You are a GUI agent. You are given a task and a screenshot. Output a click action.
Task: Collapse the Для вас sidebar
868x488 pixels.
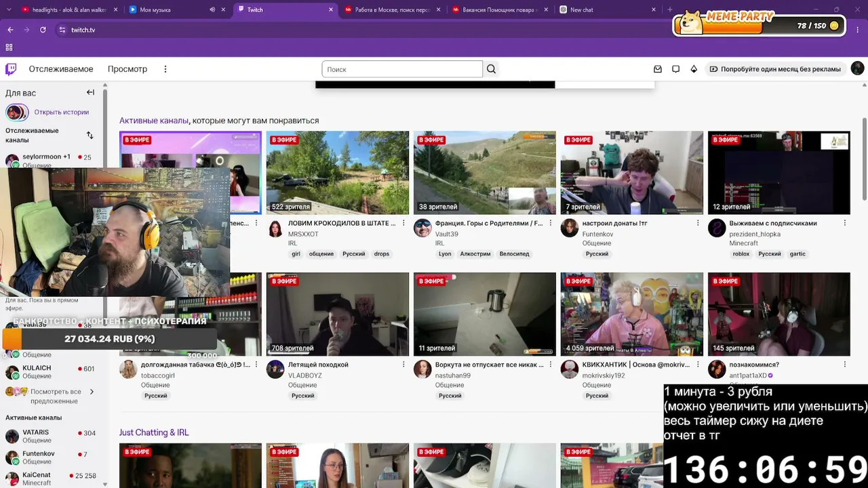point(90,92)
